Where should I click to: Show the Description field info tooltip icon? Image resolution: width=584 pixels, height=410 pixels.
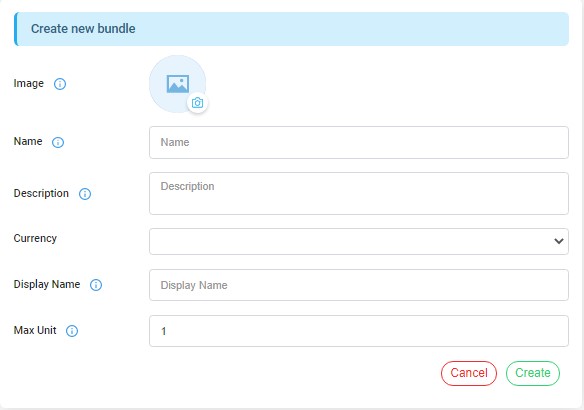[x=85, y=194]
